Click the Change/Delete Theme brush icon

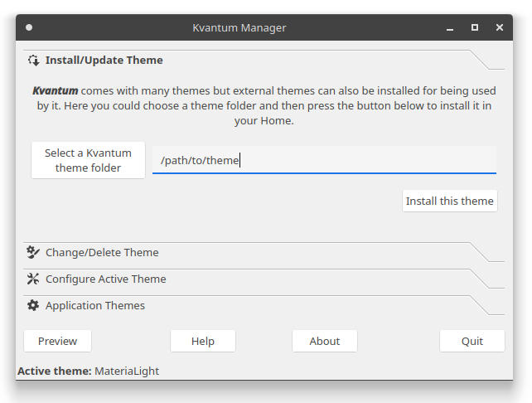point(33,252)
